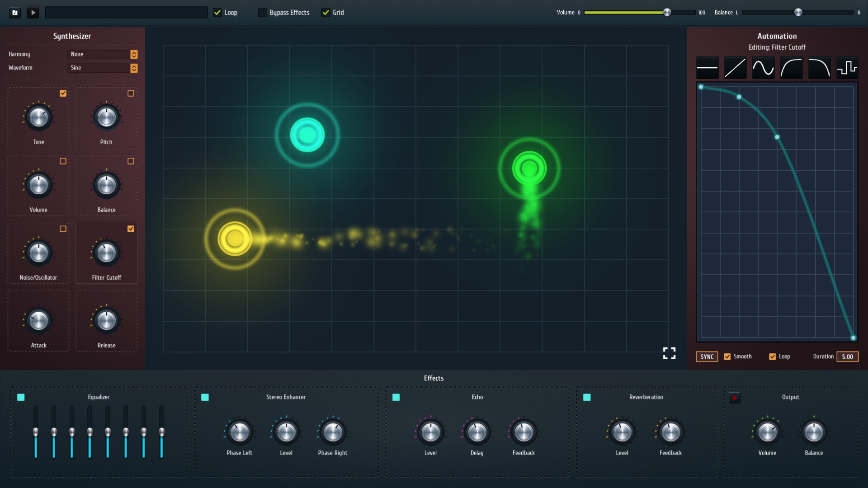Select the flat line automation preset
This screenshot has height=488, width=868.
[707, 68]
